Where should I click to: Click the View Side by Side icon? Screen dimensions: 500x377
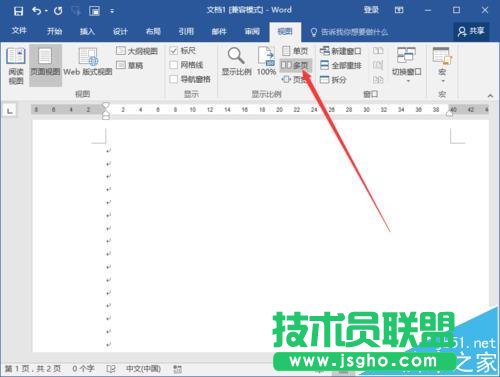pos(378,51)
